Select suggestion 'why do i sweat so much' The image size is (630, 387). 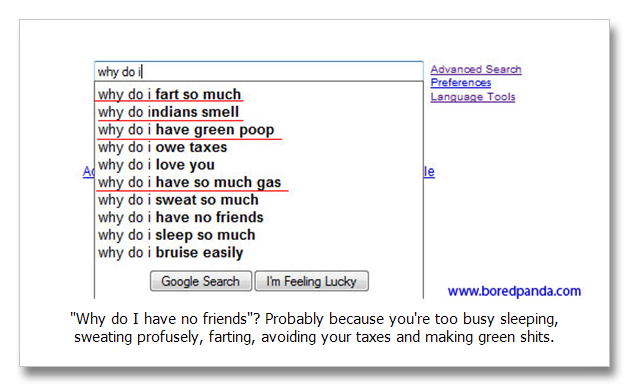tap(259, 200)
